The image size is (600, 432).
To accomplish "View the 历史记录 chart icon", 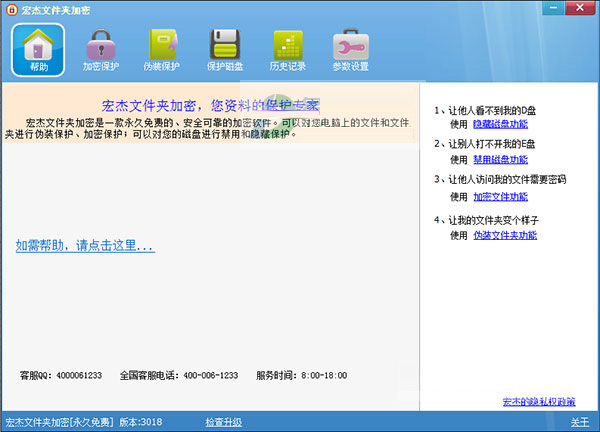I will coord(288,50).
